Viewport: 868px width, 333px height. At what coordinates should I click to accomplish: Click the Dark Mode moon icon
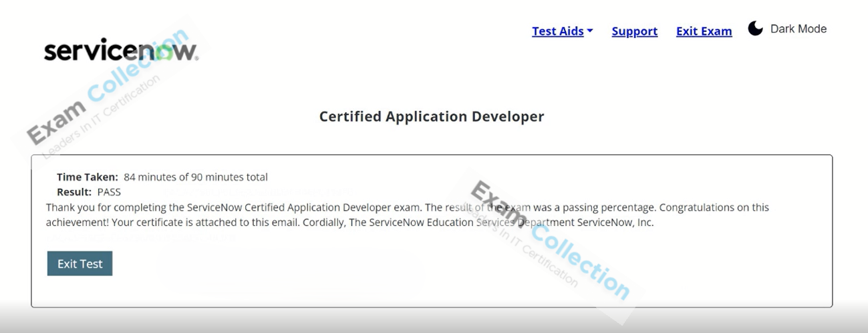point(755,29)
